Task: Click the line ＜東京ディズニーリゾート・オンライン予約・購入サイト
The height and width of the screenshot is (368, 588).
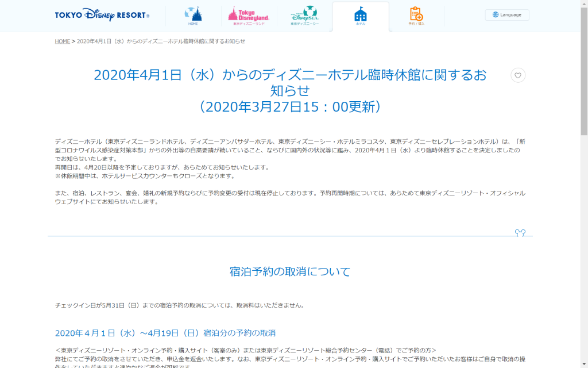Action: pyautogui.click(x=246, y=350)
